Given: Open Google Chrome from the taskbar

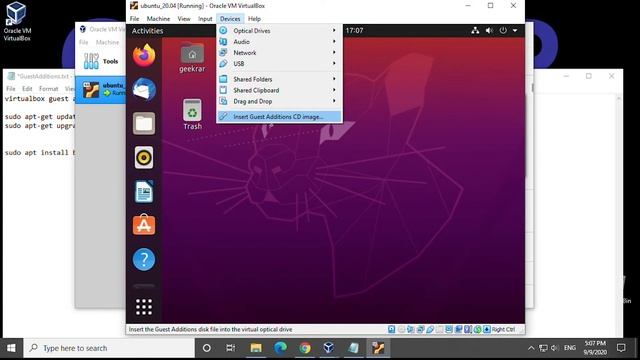Looking at the screenshot, I should click(305, 348).
